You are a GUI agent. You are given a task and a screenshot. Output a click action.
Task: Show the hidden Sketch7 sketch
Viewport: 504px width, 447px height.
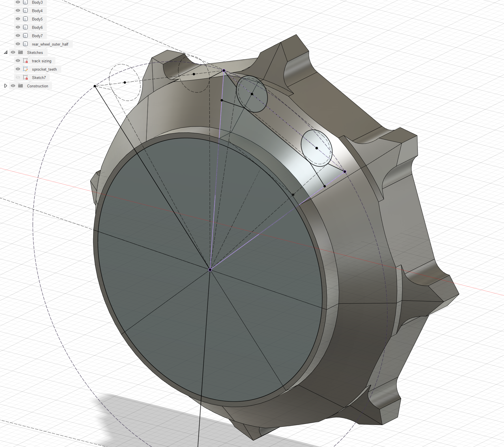point(18,77)
